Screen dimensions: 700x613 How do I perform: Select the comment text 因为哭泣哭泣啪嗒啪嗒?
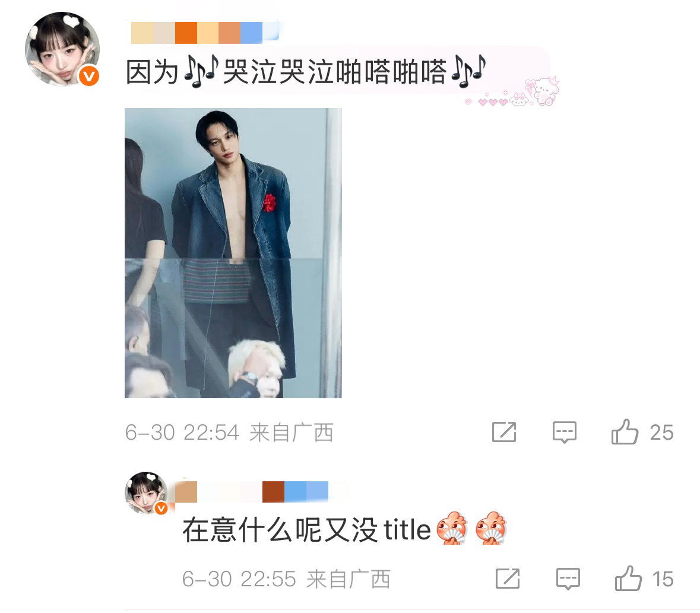tap(305, 71)
